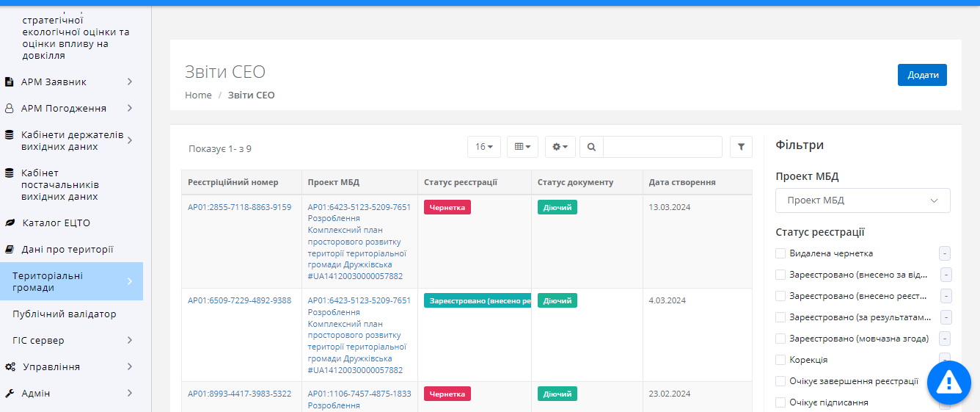Screen dimensions: 980x412
Task: Open the gear settings dropdown
Action: (560, 147)
